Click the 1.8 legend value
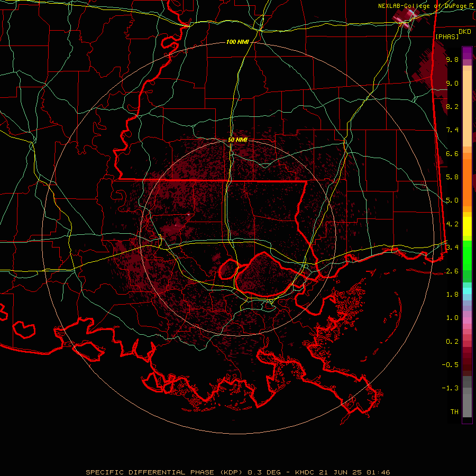Image resolution: width=476 pixels, height=476 pixels. click(452, 295)
